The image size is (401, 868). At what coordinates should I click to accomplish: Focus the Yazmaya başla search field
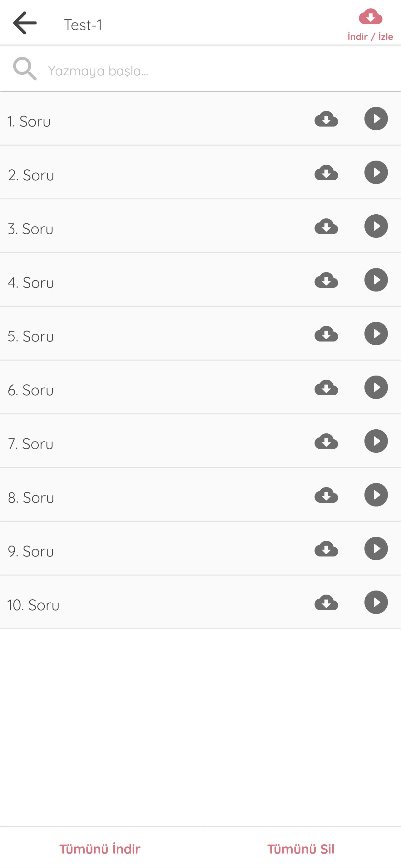(202, 71)
